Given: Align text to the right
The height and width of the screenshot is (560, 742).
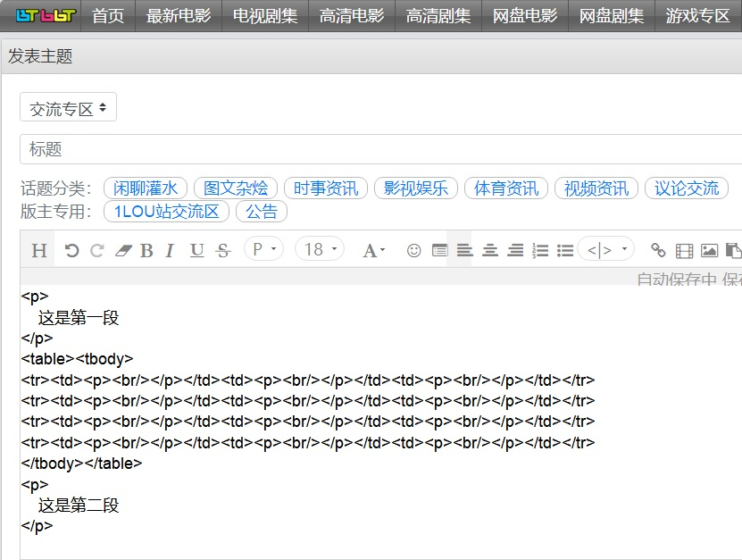Looking at the screenshot, I should (515, 250).
